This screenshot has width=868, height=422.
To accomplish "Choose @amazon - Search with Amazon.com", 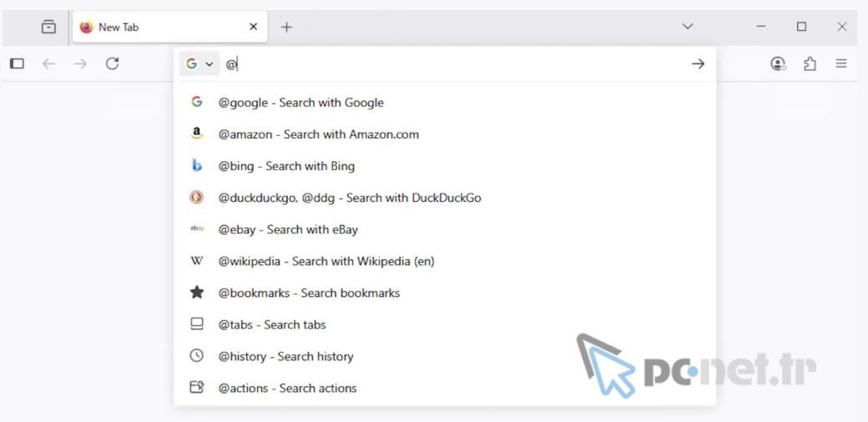I will coord(445,134).
